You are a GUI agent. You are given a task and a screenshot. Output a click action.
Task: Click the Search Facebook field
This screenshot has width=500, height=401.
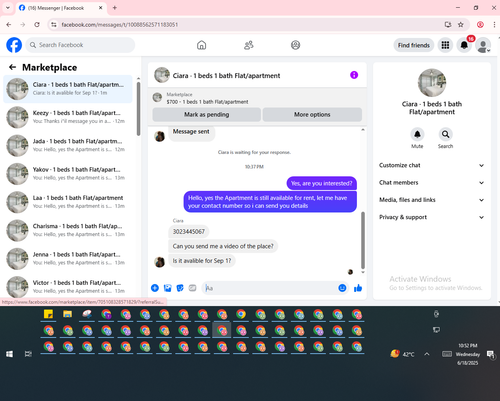pyautogui.click(x=80, y=45)
